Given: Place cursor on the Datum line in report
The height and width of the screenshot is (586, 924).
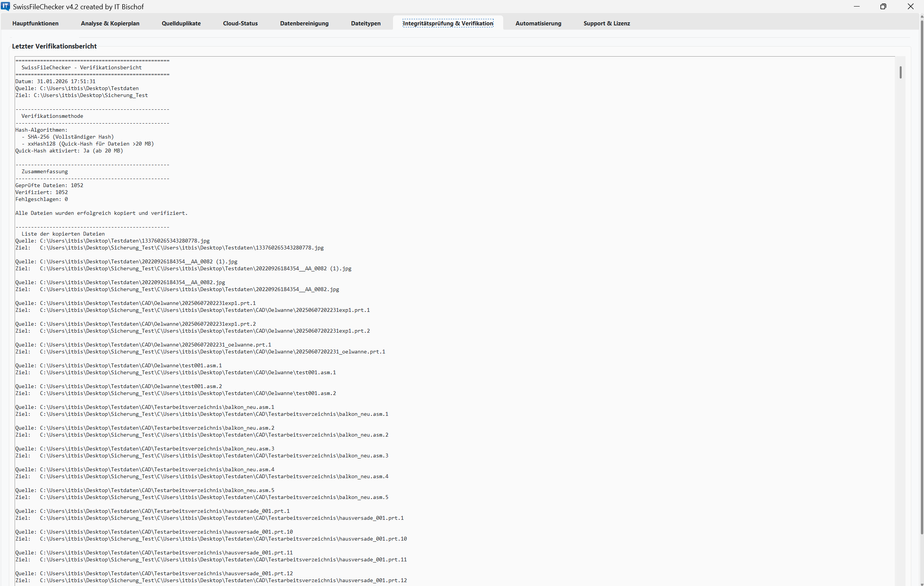Looking at the screenshot, I should coord(55,82).
